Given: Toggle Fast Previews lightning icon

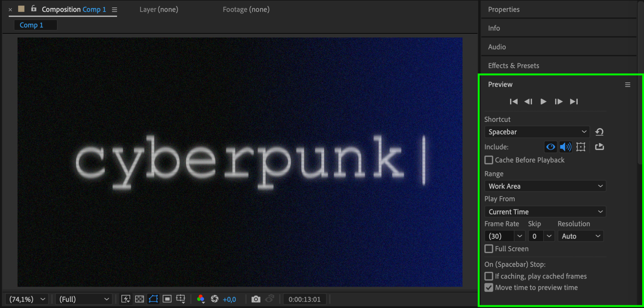Looking at the screenshot, I should click(x=126, y=299).
